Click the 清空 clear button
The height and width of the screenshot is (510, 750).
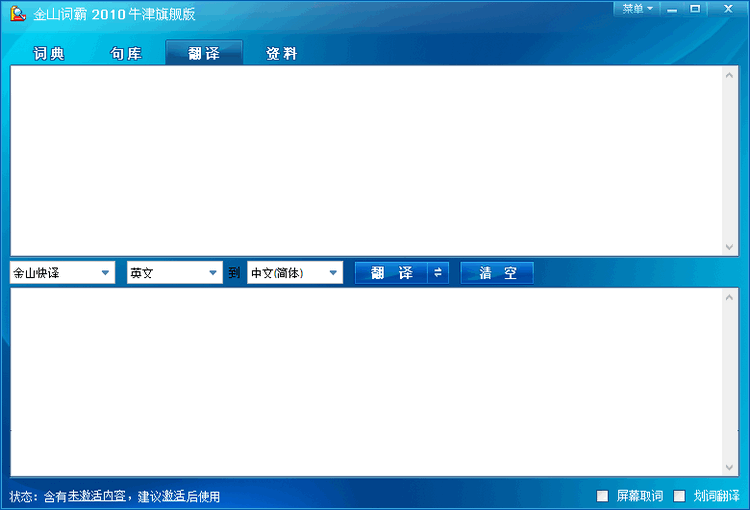point(497,273)
